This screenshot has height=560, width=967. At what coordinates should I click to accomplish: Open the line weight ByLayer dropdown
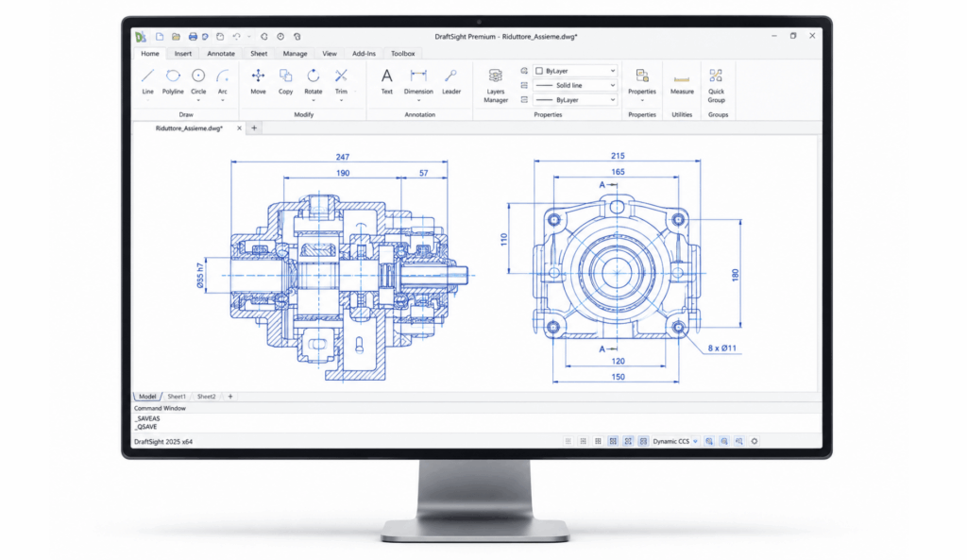tap(575, 99)
